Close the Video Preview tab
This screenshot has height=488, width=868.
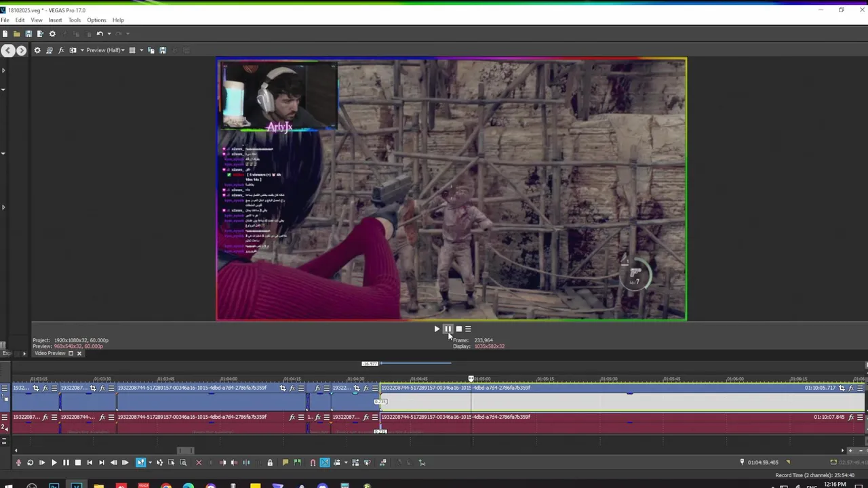pyautogui.click(x=79, y=353)
